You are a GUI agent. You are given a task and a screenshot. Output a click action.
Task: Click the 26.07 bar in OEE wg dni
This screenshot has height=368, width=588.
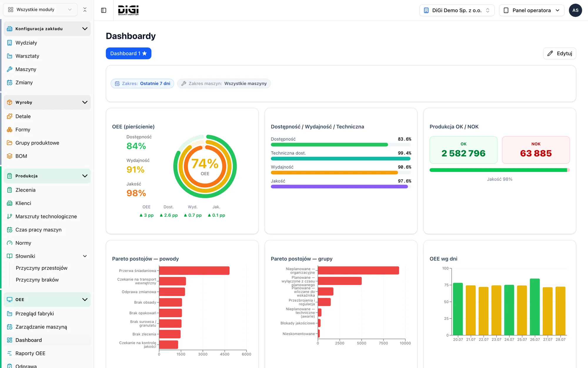tap(535, 307)
